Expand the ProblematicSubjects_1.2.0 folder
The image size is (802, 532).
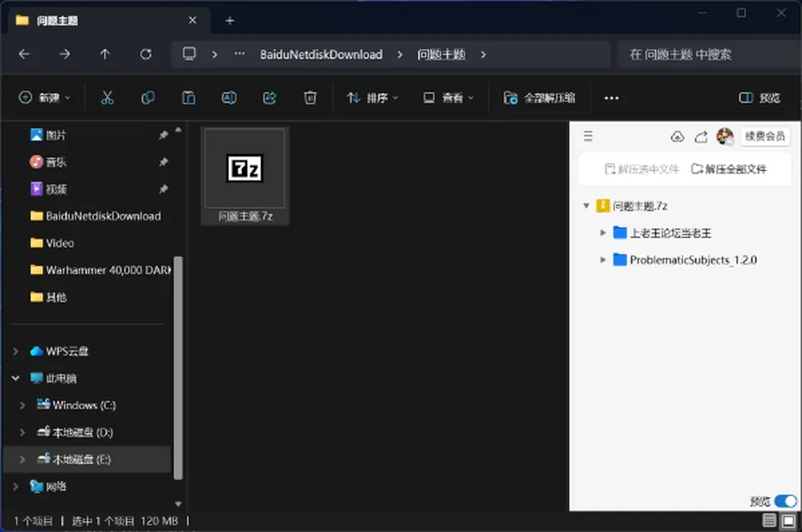[603, 260]
